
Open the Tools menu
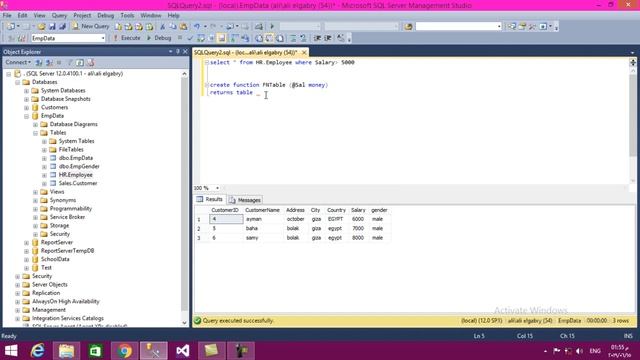coord(127,16)
